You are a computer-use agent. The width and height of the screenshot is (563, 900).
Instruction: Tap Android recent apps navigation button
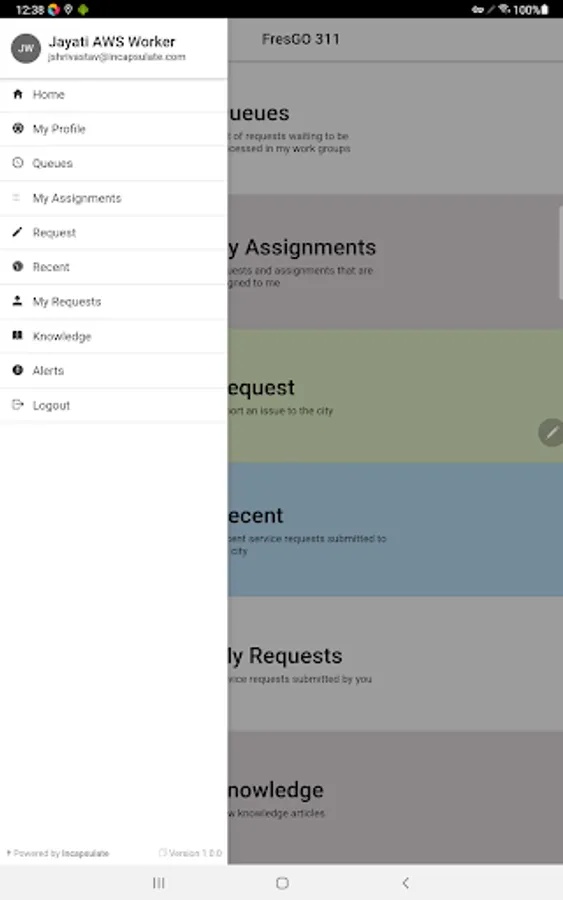(158, 883)
